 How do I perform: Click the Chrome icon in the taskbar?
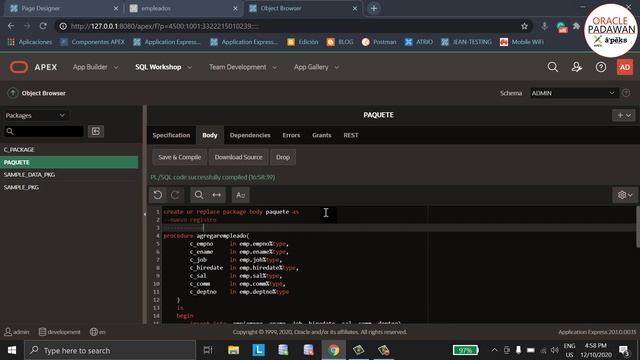click(333, 350)
